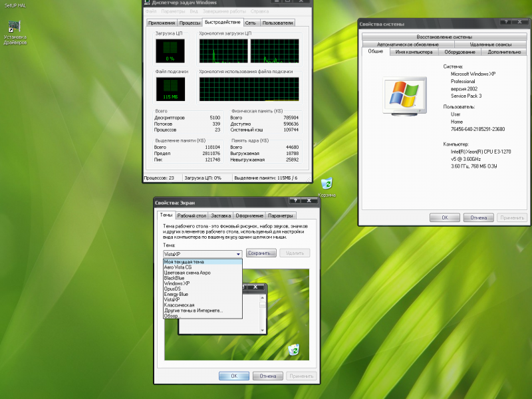Switch to the Заставка tab
The height and width of the screenshot is (399, 532).
221,215
